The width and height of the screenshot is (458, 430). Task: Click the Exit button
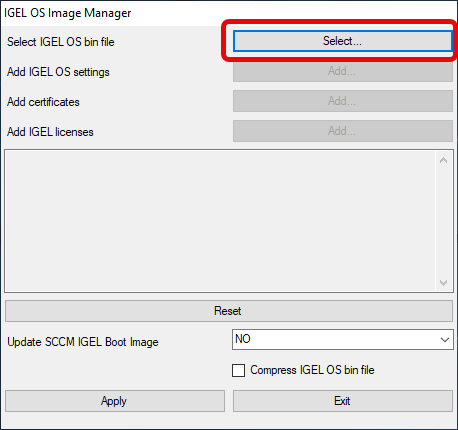point(343,401)
